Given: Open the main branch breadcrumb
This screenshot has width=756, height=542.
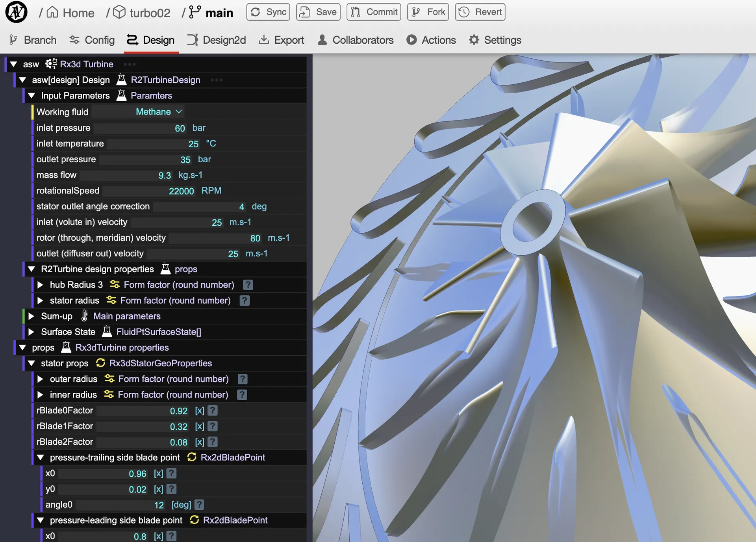Looking at the screenshot, I should 211,13.
